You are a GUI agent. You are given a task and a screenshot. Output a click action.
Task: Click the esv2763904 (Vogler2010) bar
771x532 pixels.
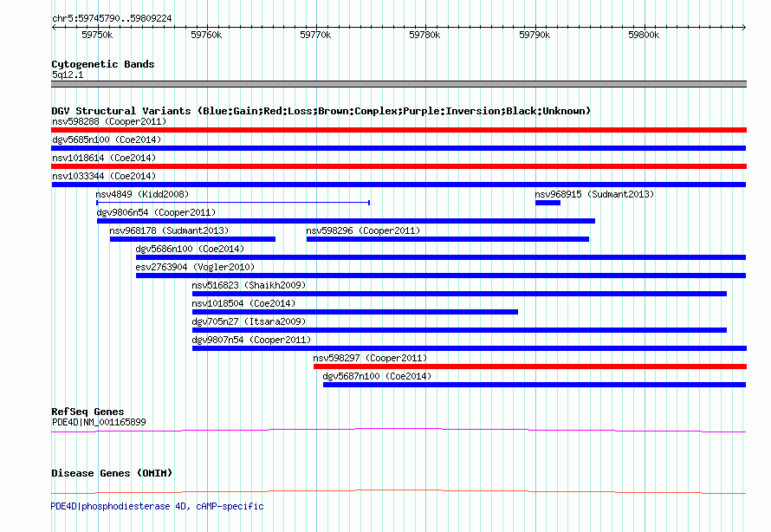[x=441, y=276]
